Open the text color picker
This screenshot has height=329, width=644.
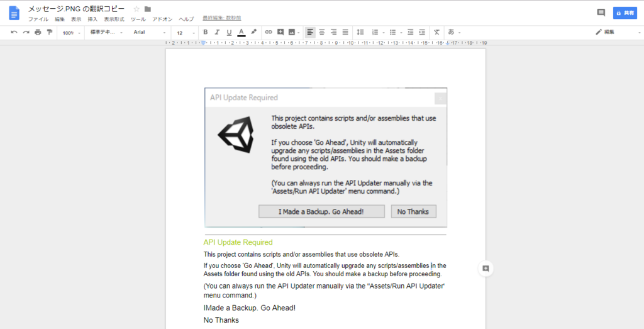tap(241, 32)
